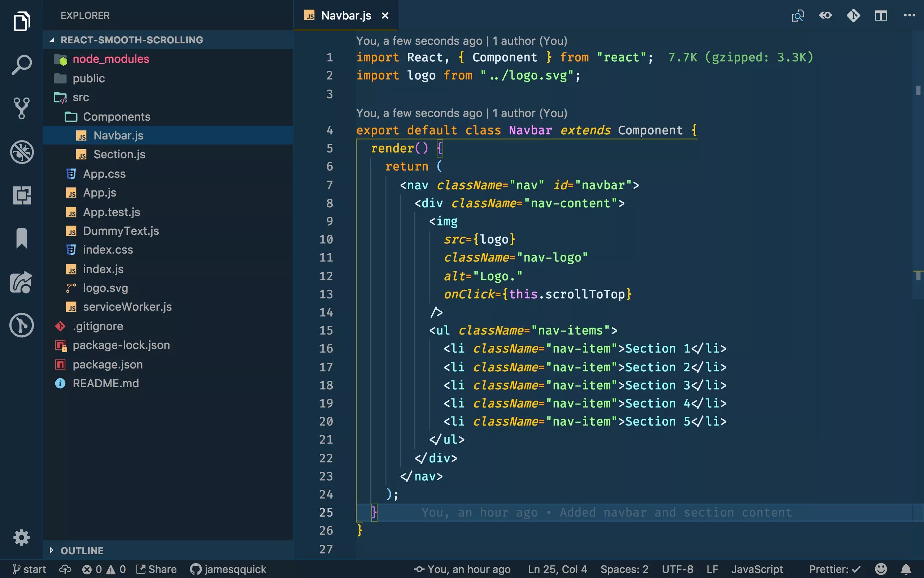
Task: Open the Explorer view in activity bar
Action: click(x=22, y=21)
